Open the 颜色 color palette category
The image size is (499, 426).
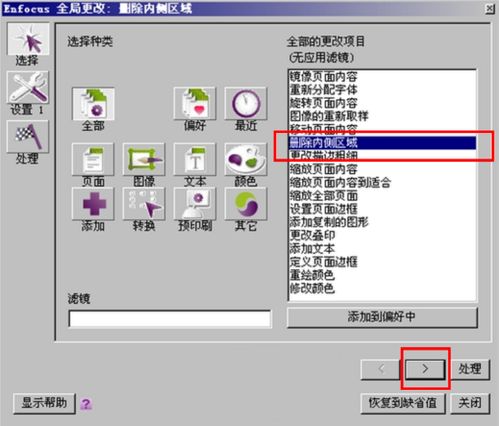pyautogui.click(x=246, y=159)
